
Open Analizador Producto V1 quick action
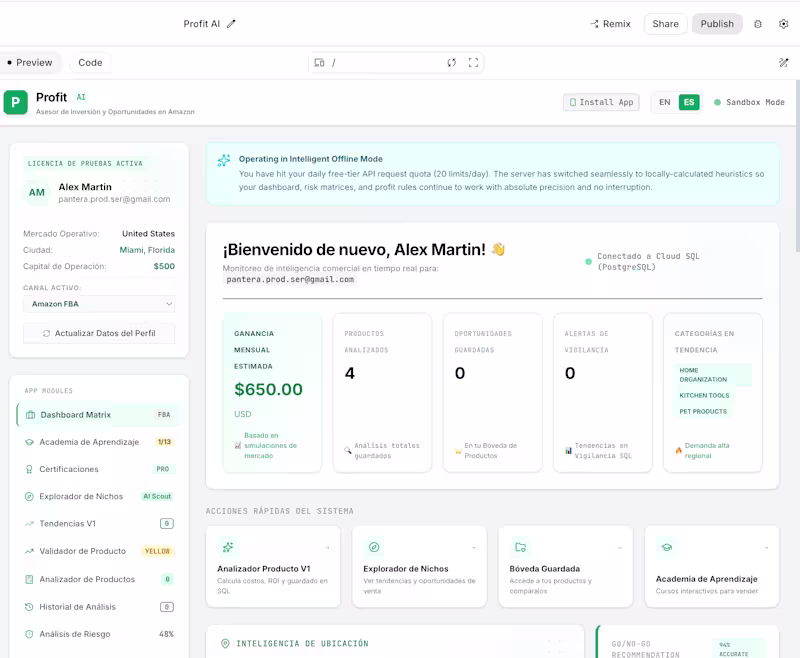273,567
